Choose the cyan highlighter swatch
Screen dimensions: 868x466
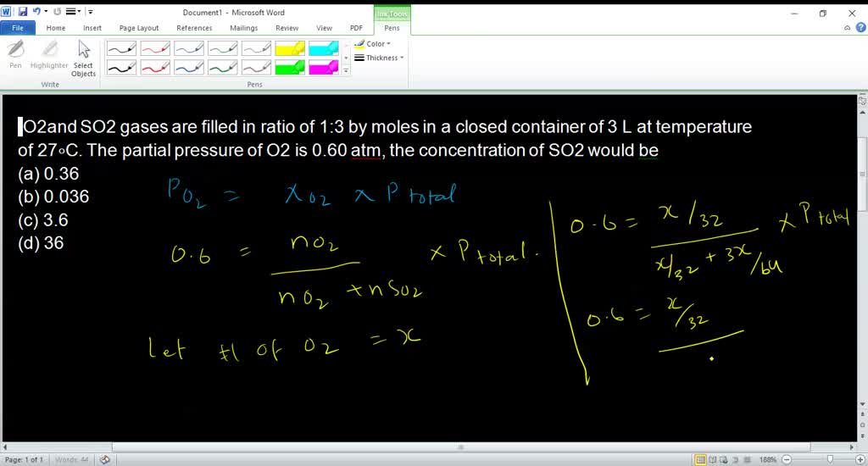[324, 48]
